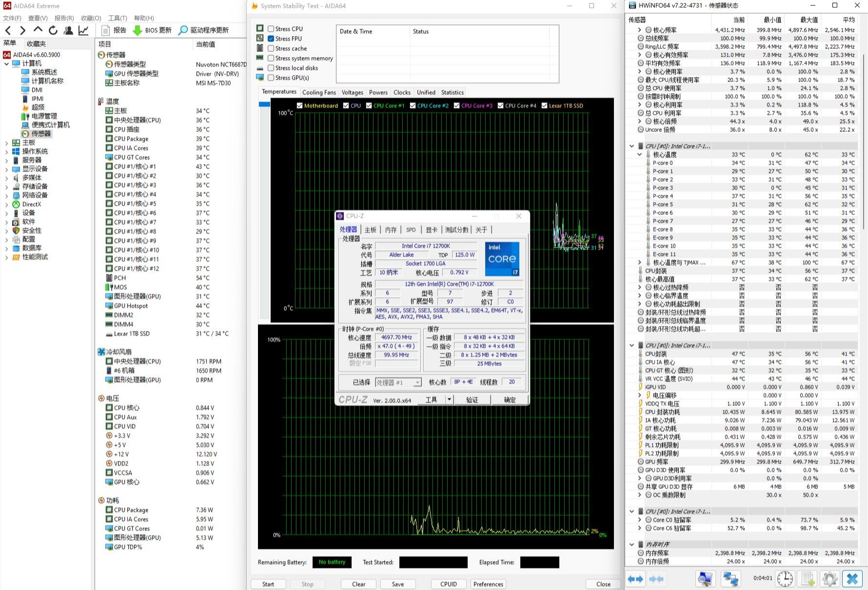The image size is (868, 590).
Task: Open 工具(T) menu in AIDA64
Action: 118,18
